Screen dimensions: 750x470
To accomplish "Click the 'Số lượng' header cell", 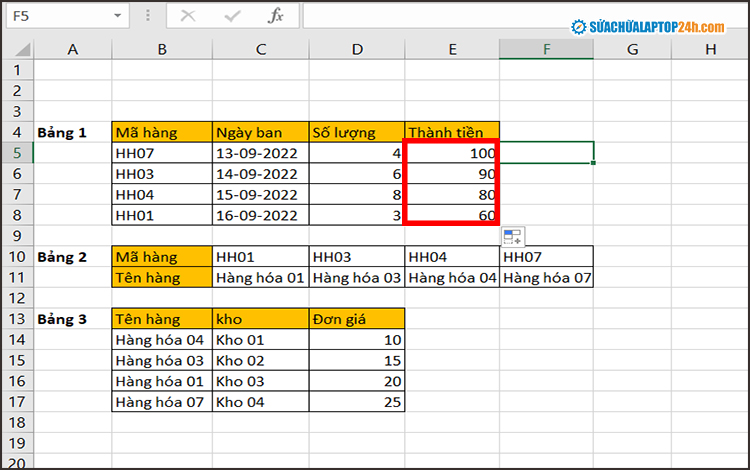I will coord(357,132).
